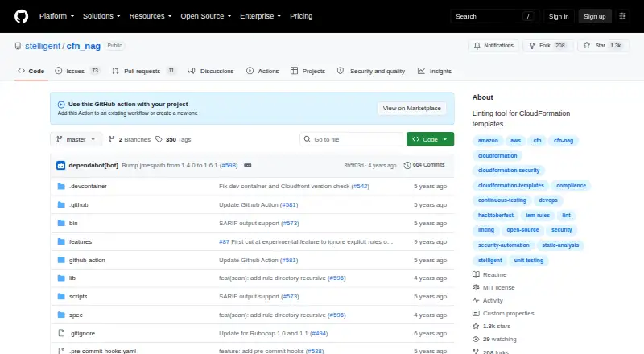This screenshot has width=644, height=354.
Task: Click the amazon topic tag
Action: (x=488, y=141)
